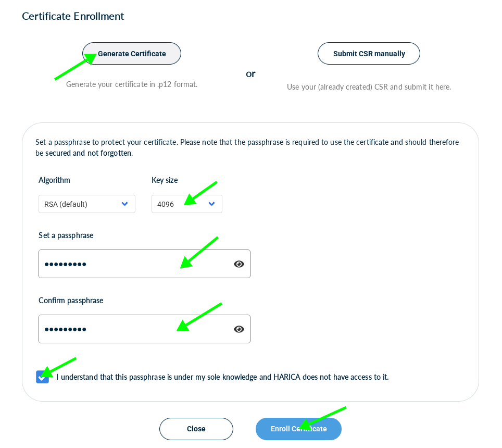Click the Algorithm field label
502x448 pixels.
pyautogui.click(x=54, y=180)
